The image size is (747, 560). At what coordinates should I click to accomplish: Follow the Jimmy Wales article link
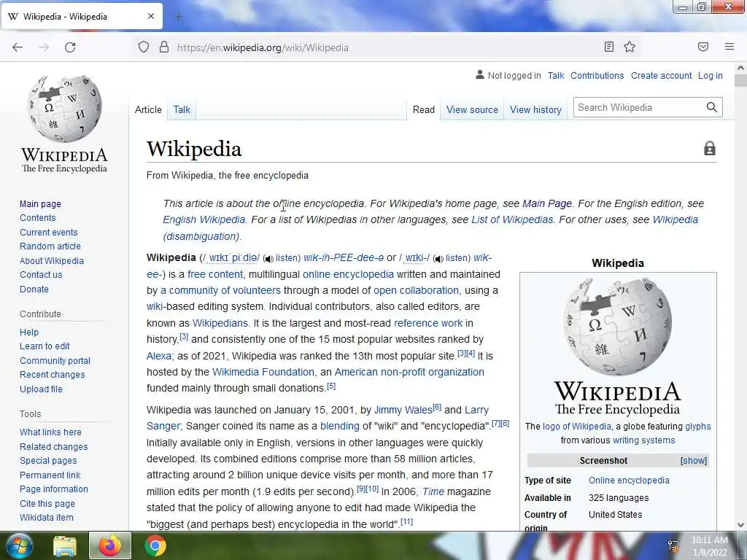(x=403, y=410)
